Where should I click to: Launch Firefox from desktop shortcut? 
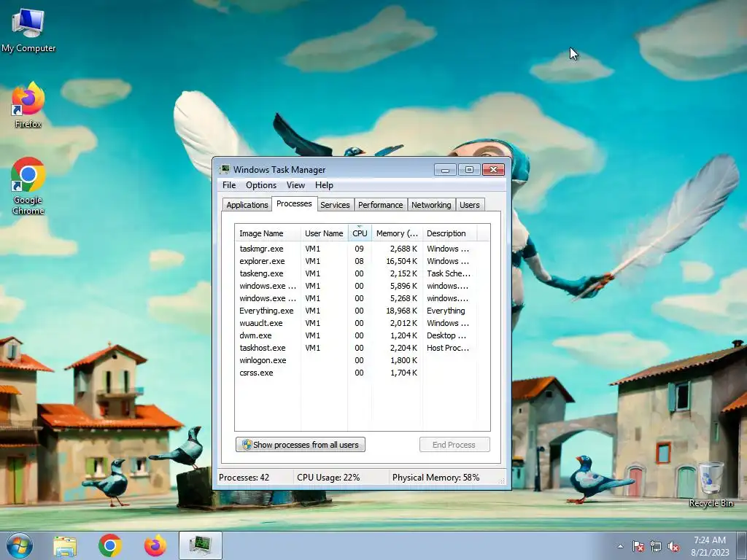coord(28,105)
